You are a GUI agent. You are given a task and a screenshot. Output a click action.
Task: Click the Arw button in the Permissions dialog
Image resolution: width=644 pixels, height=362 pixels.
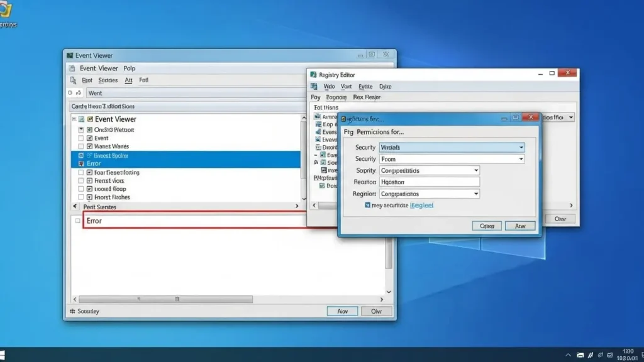click(521, 226)
